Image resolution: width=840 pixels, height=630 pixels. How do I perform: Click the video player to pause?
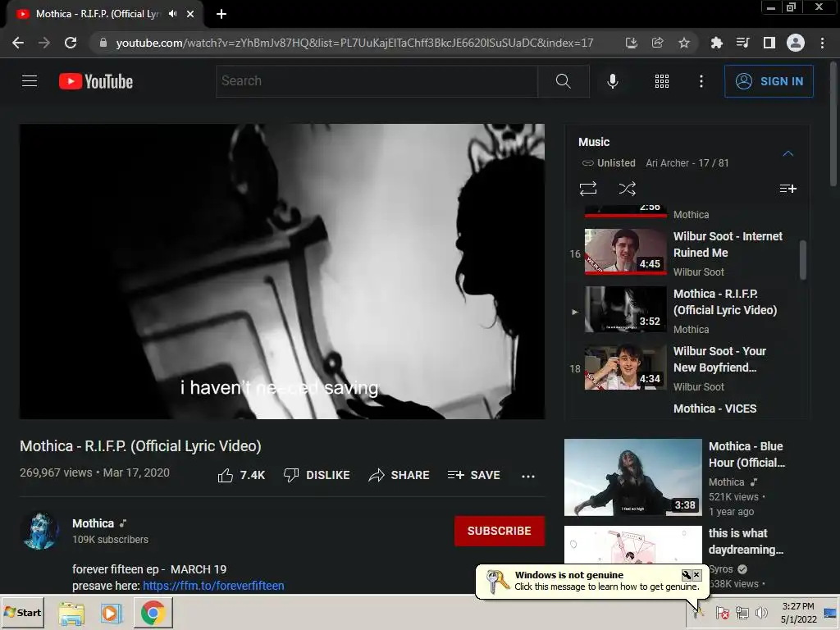282,272
